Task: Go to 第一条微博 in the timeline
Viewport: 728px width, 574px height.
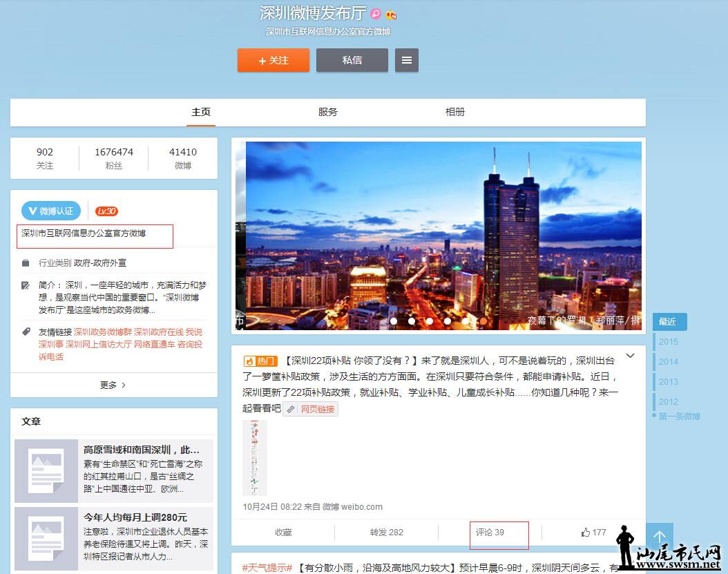Action: point(679,416)
